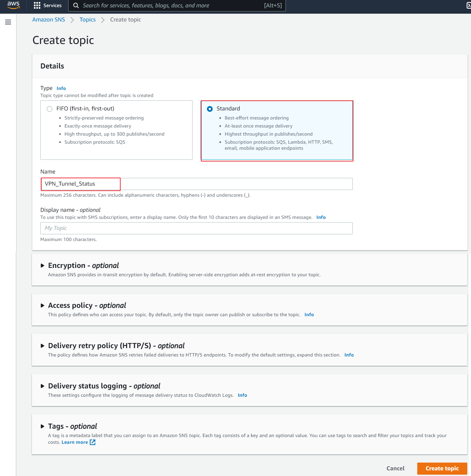
Task: Navigate to Topics breadcrumb link
Action: click(x=88, y=20)
